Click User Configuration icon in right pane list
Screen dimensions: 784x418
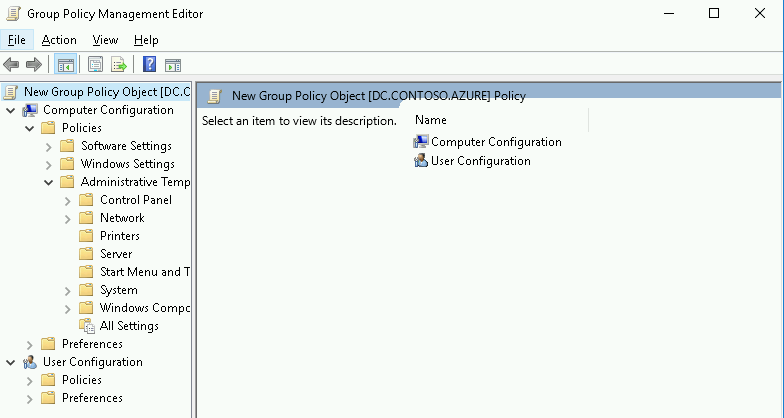pyautogui.click(x=420, y=161)
